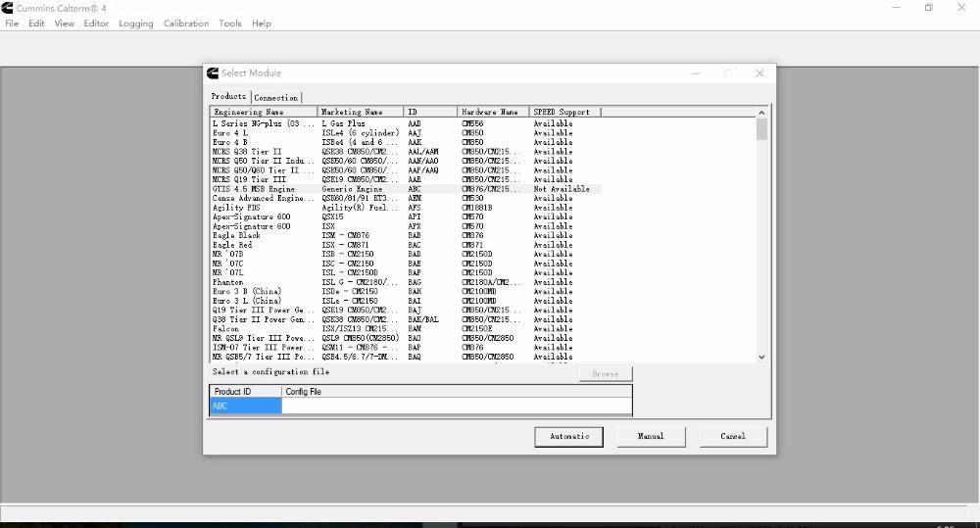The image size is (980, 528).
Task: Select the Eagle Black ISM - CM876 row
Action: click(x=392, y=236)
